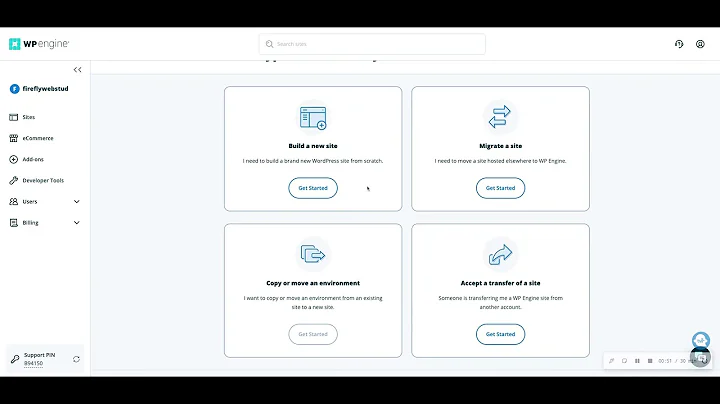Screen dimensions: 720x404
Task: Open the user profile icon in the header
Action: click(x=700, y=44)
